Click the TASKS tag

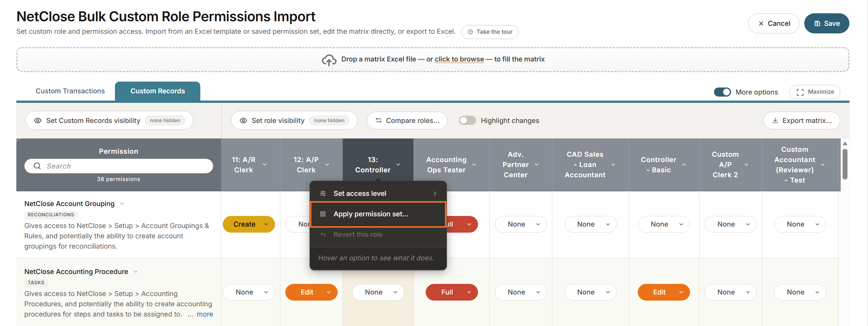coord(36,283)
